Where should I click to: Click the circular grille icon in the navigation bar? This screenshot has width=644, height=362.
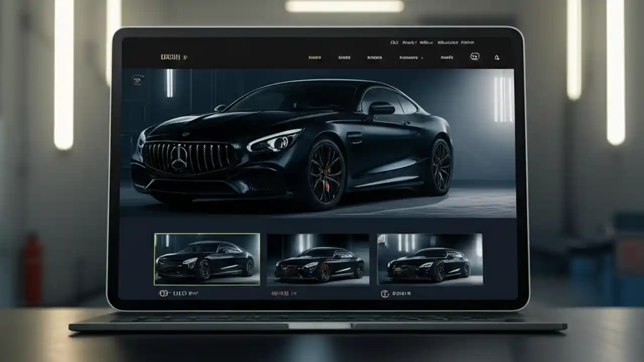pyautogui.click(x=474, y=57)
